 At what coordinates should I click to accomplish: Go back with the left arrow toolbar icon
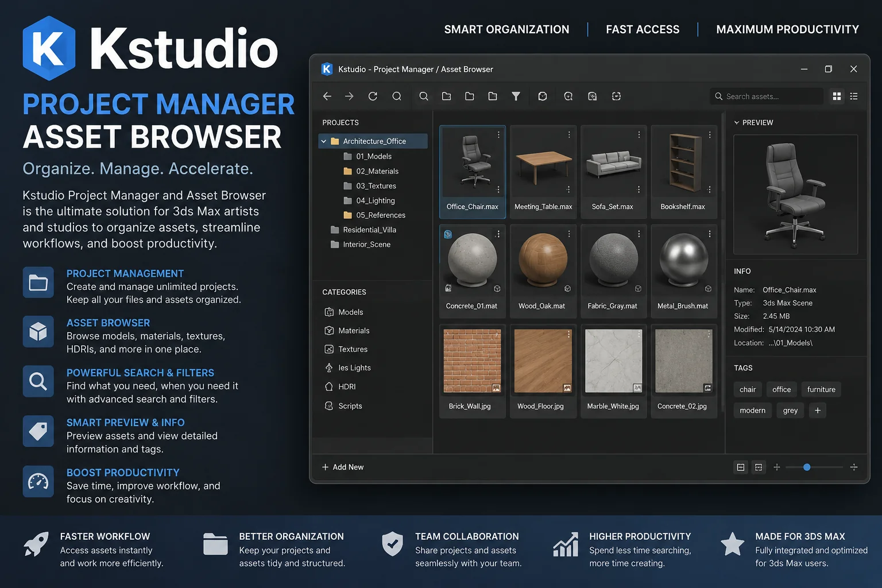pyautogui.click(x=327, y=96)
